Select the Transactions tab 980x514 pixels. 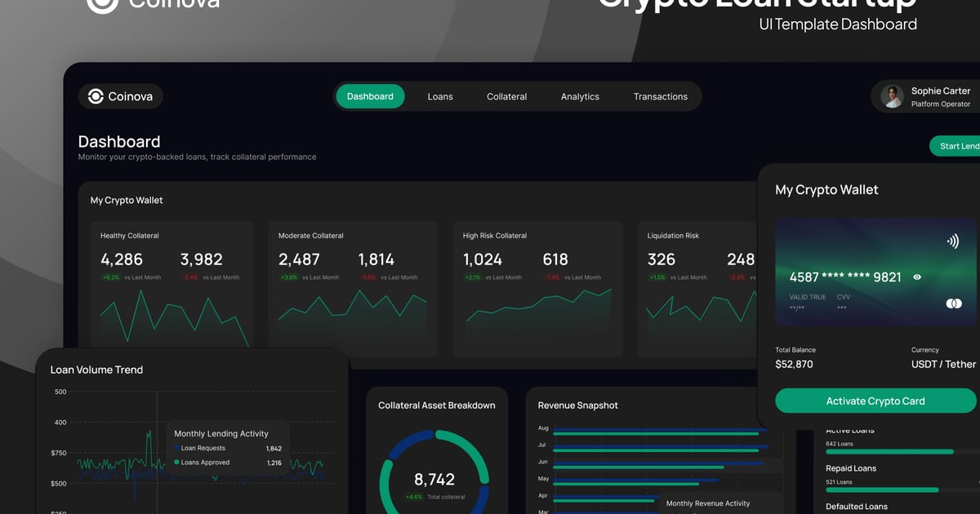click(x=660, y=96)
